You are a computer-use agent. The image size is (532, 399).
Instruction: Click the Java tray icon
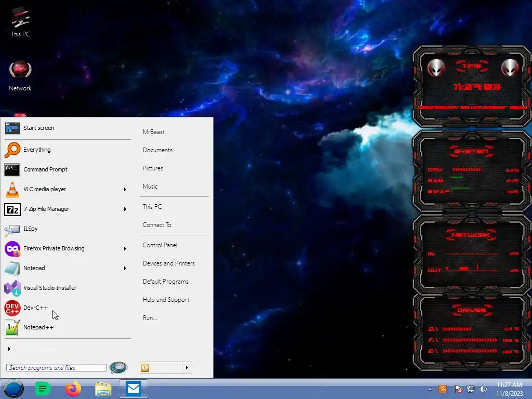[x=443, y=389]
